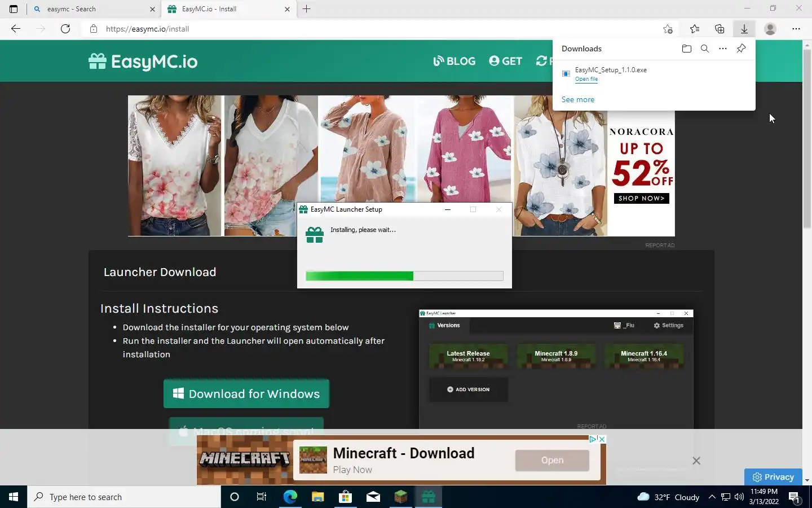Viewport: 812px width, 508px height.
Task: Click the Install Instructions heading
Action: [159, 308]
